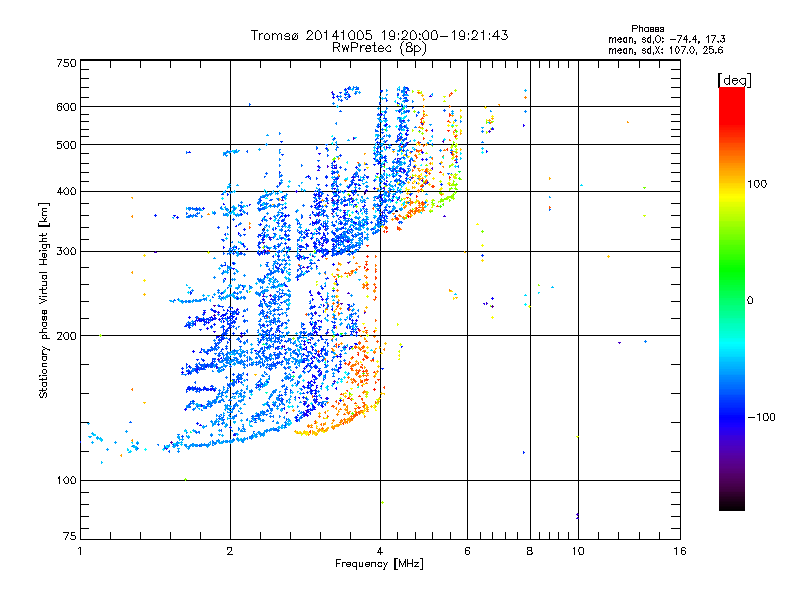Click the '750' y-axis tick label
Image resolution: width=800 pixels, height=600 pixels.
66,63
